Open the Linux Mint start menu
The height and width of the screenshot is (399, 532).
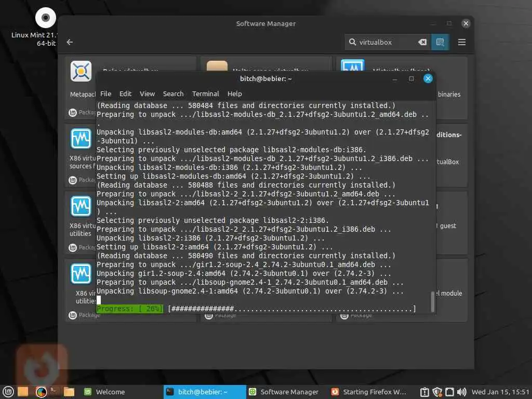click(8, 392)
